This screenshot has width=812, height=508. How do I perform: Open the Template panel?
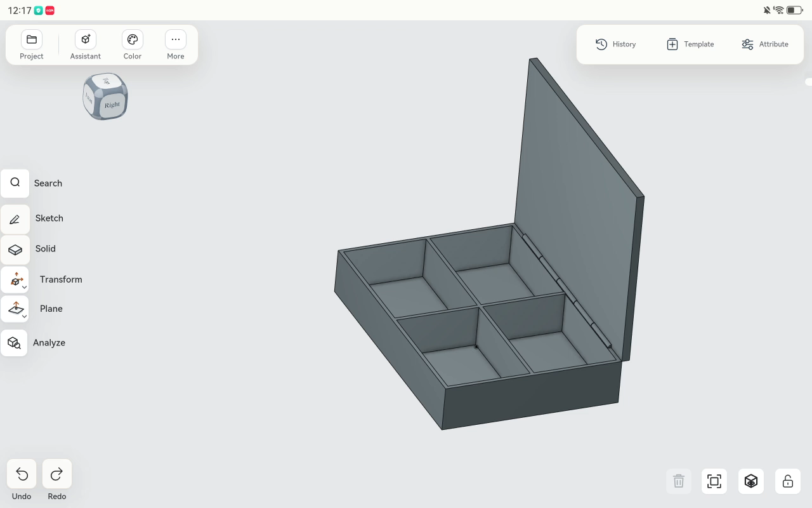[690, 44]
